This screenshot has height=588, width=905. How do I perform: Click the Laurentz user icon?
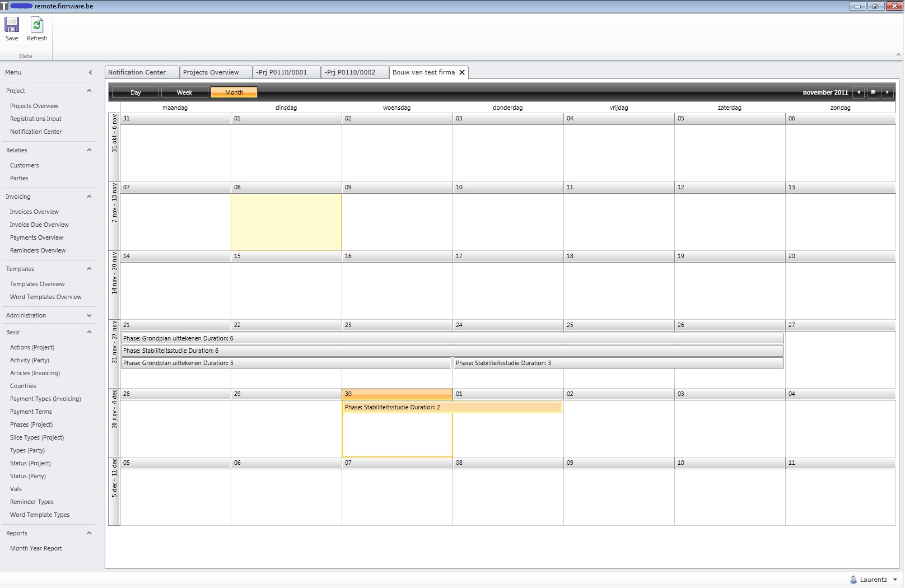tap(853, 580)
